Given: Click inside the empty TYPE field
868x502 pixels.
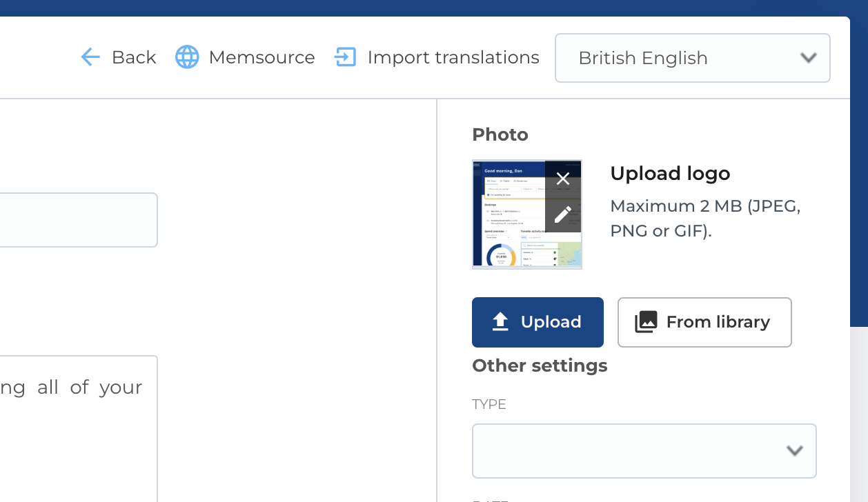Looking at the screenshot, I should [621, 451].
